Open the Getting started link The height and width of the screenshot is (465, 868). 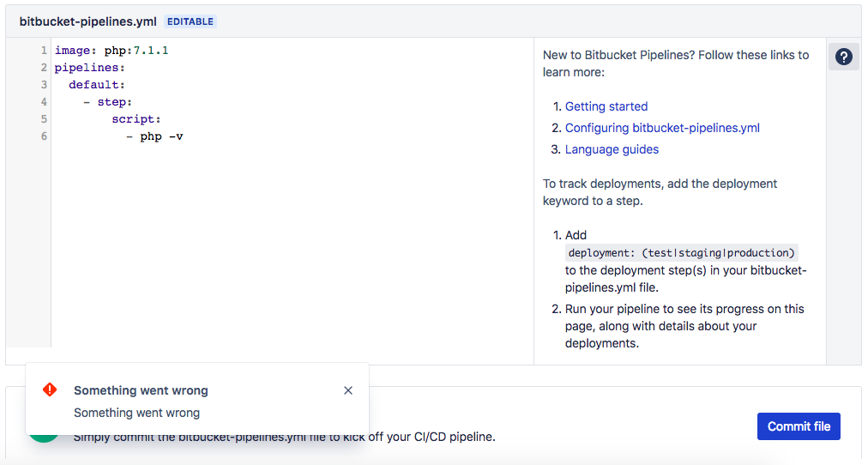coord(606,106)
